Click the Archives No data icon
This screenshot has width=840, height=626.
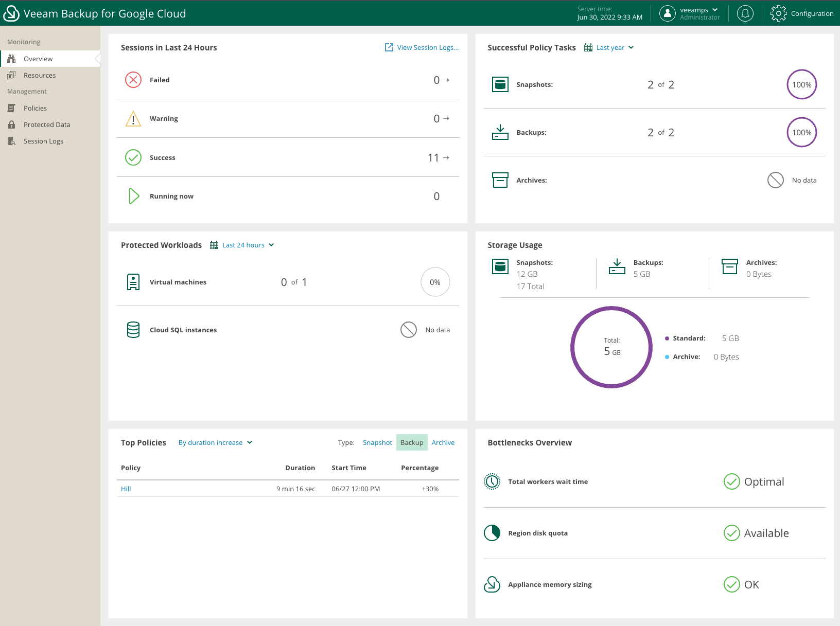coord(776,180)
